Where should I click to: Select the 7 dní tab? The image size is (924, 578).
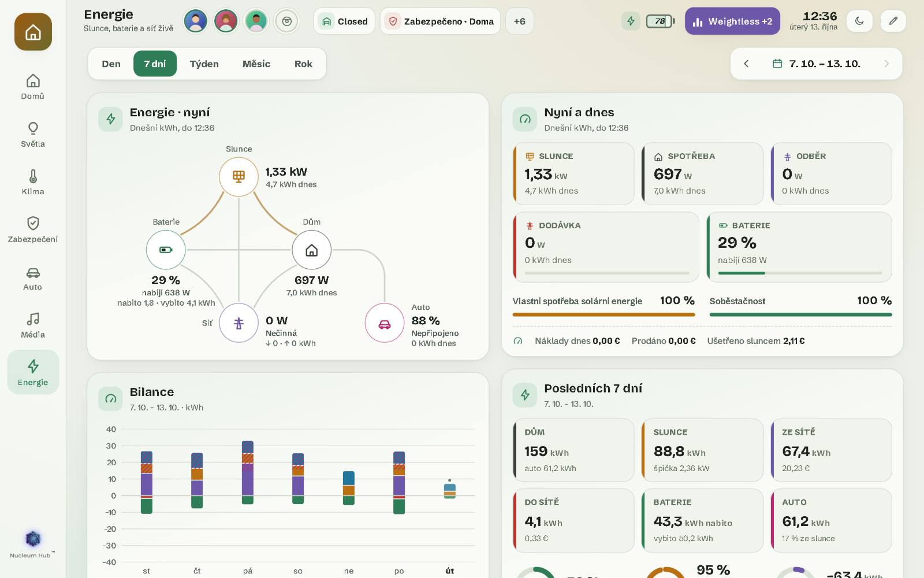(x=155, y=64)
